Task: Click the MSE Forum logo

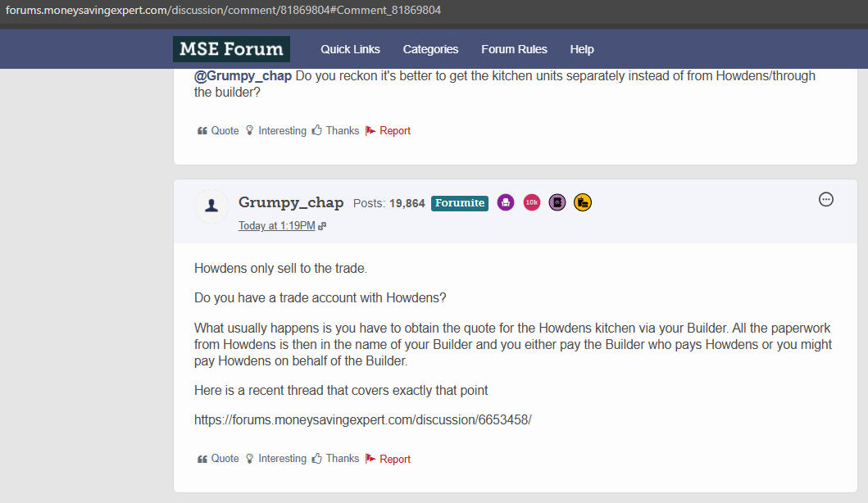Action: [x=230, y=49]
